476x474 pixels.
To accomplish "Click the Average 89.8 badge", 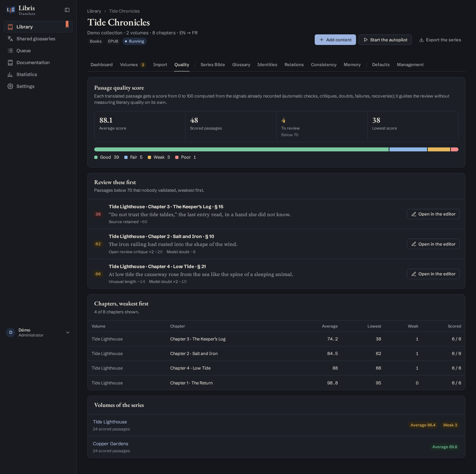I will click(445, 447).
